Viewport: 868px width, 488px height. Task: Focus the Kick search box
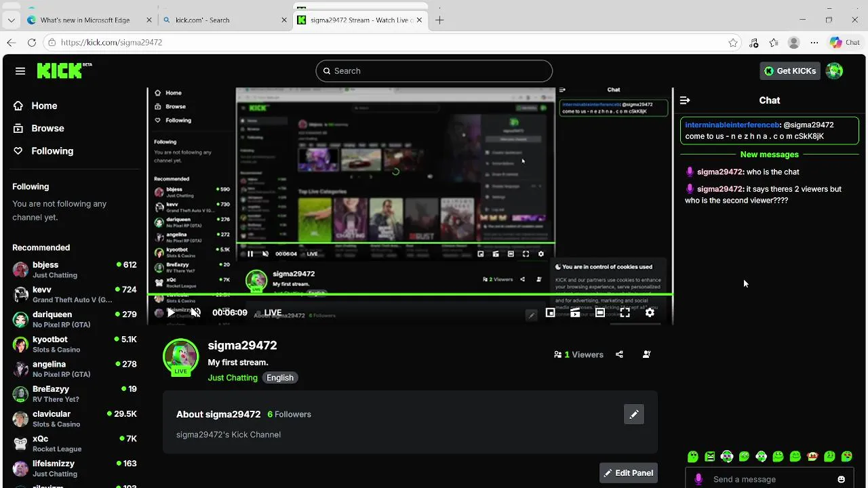(434, 71)
